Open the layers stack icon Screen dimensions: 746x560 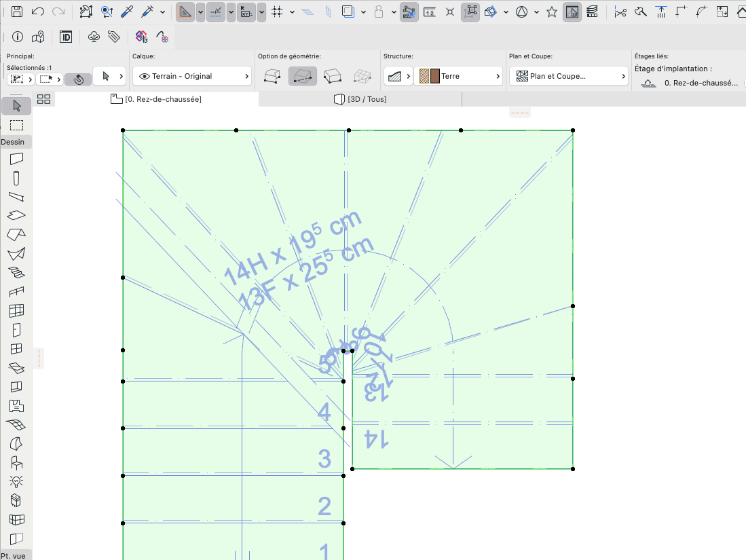click(593, 12)
